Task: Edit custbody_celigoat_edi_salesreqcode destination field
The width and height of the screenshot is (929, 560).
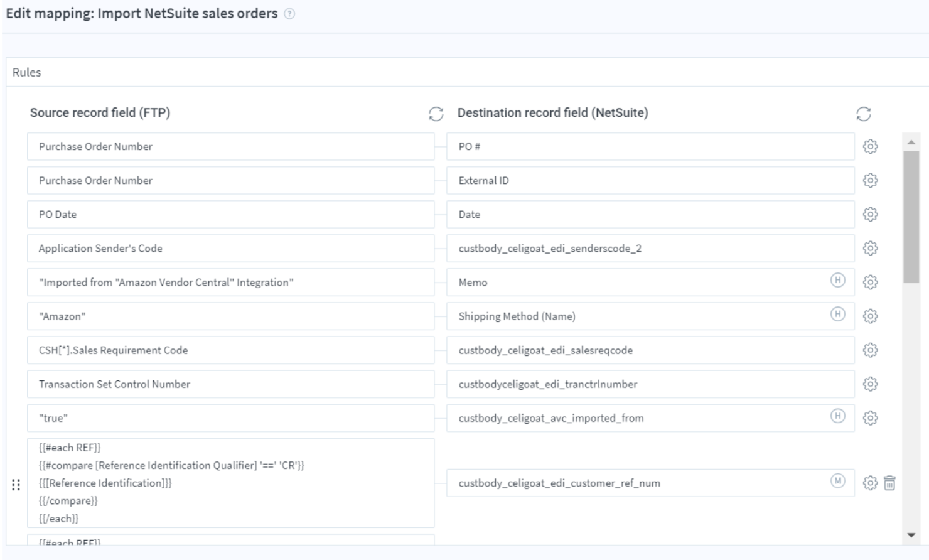Action: coord(650,350)
